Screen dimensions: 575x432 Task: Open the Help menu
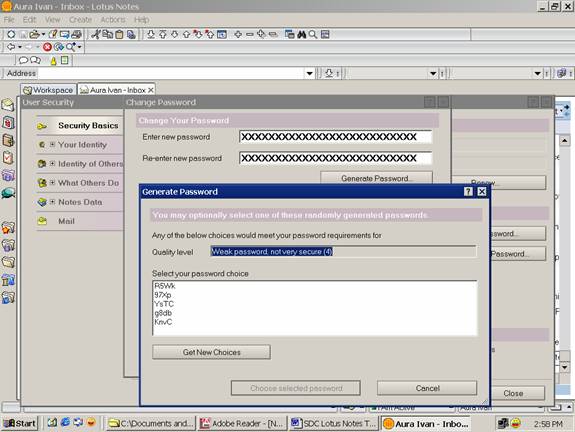coord(141,19)
